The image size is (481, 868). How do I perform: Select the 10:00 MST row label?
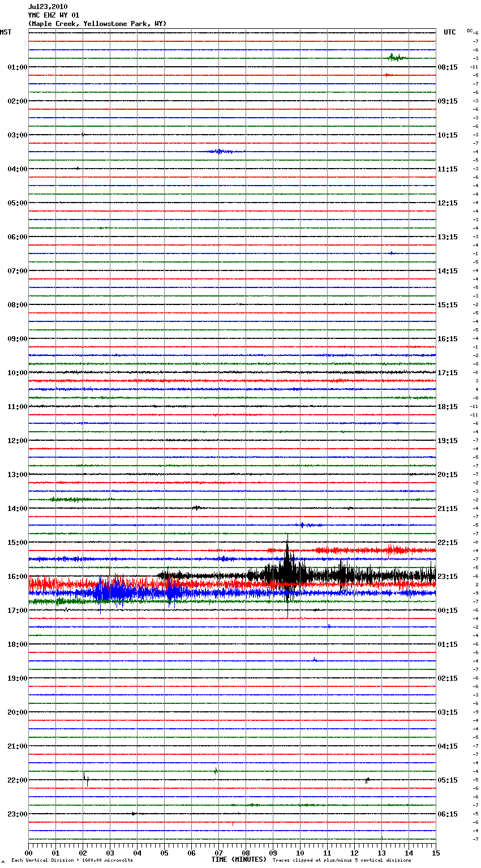pyautogui.click(x=18, y=373)
